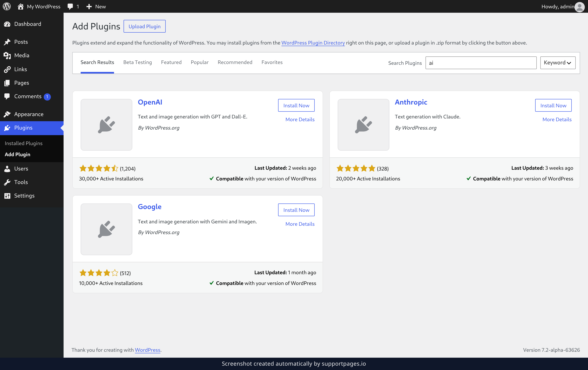The width and height of the screenshot is (588, 370).
Task: Click the WordPress logo in admin bar
Action: coord(7,6)
